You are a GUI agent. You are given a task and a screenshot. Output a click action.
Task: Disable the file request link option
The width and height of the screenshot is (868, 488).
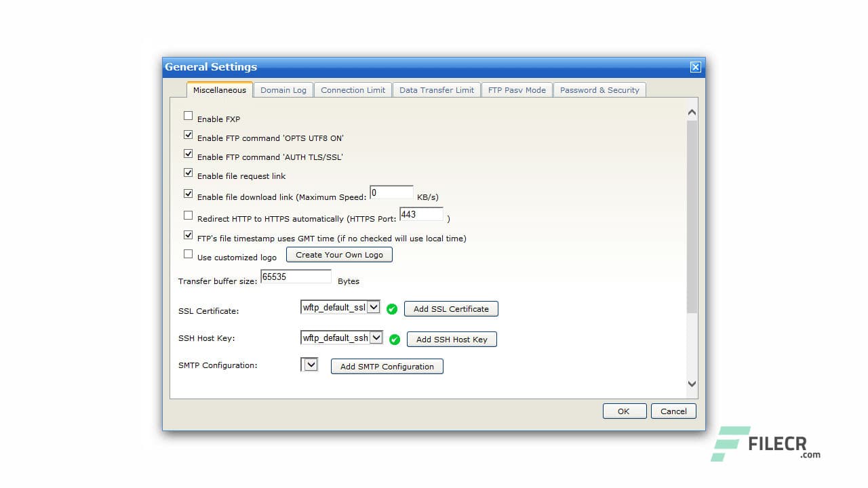(x=188, y=172)
